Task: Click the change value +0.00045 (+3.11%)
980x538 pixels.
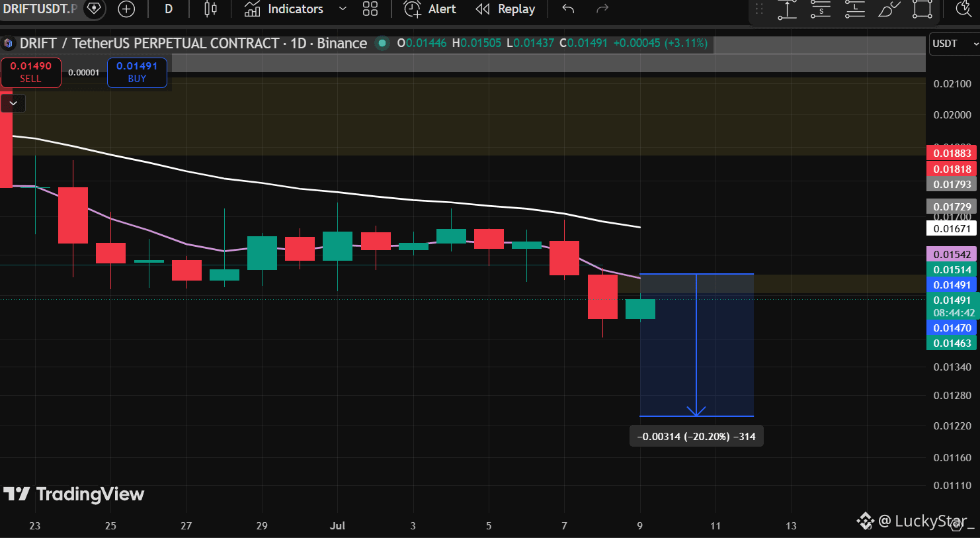Action: tap(661, 44)
